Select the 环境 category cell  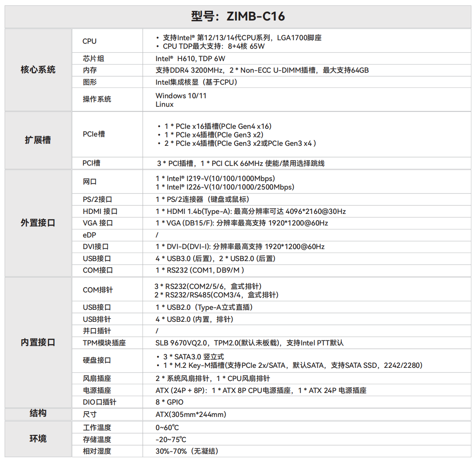pyautogui.click(x=38, y=439)
